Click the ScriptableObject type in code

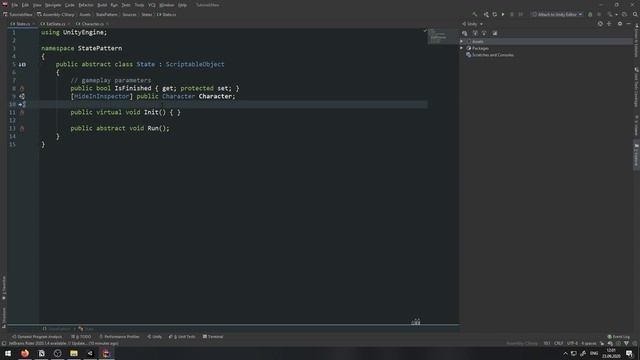tap(195, 64)
